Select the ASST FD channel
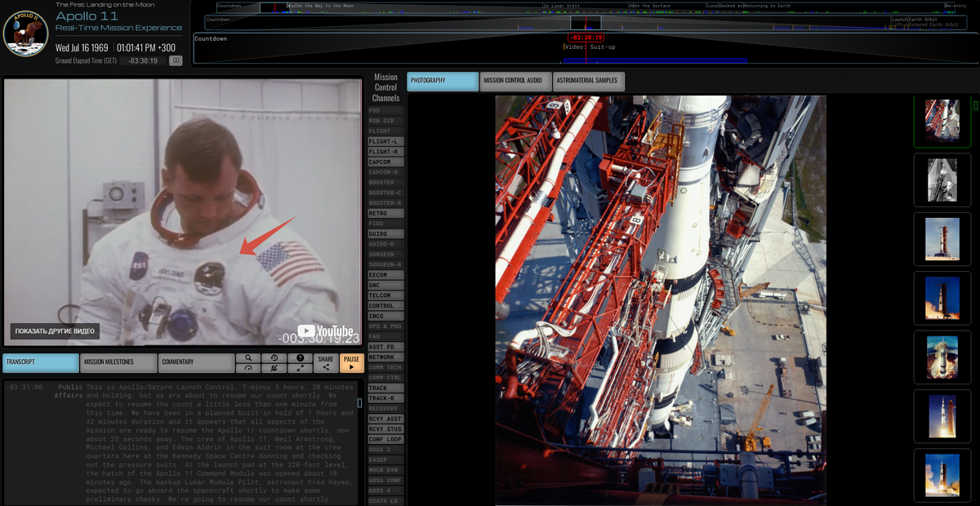The height and width of the screenshot is (506, 980). (x=385, y=347)
